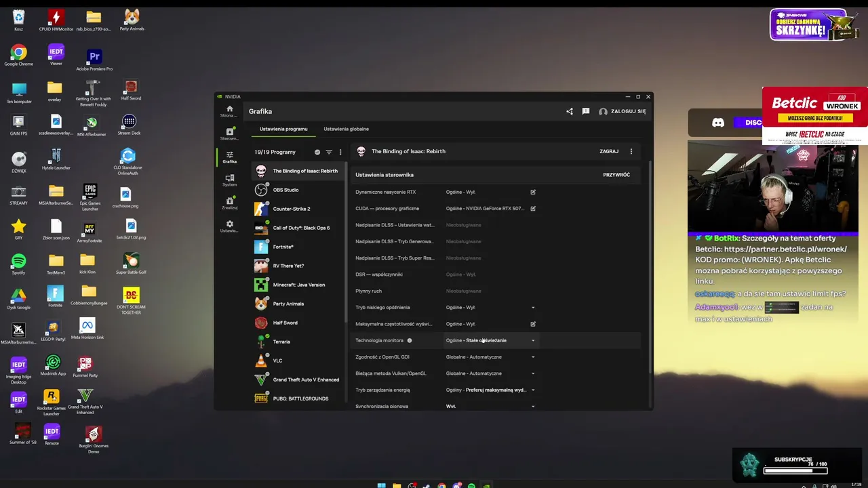Select Fortnite in program list
The height and width of the screenshot is (488, 868).
[298, 247]
